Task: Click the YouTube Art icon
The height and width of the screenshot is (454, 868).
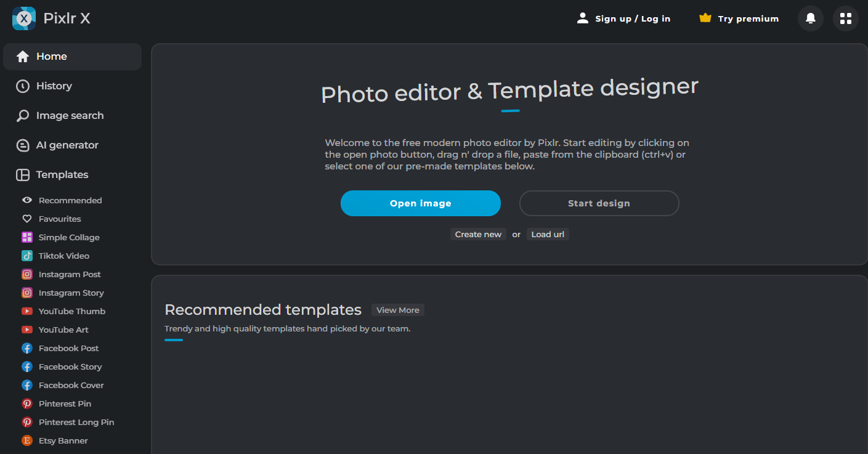Action: 27,330
